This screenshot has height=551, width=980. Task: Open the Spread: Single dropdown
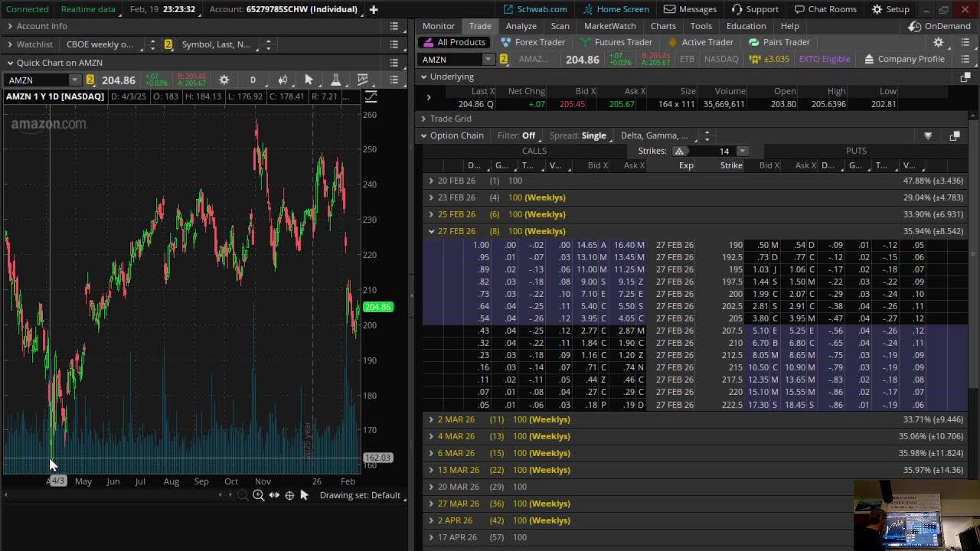581,135
